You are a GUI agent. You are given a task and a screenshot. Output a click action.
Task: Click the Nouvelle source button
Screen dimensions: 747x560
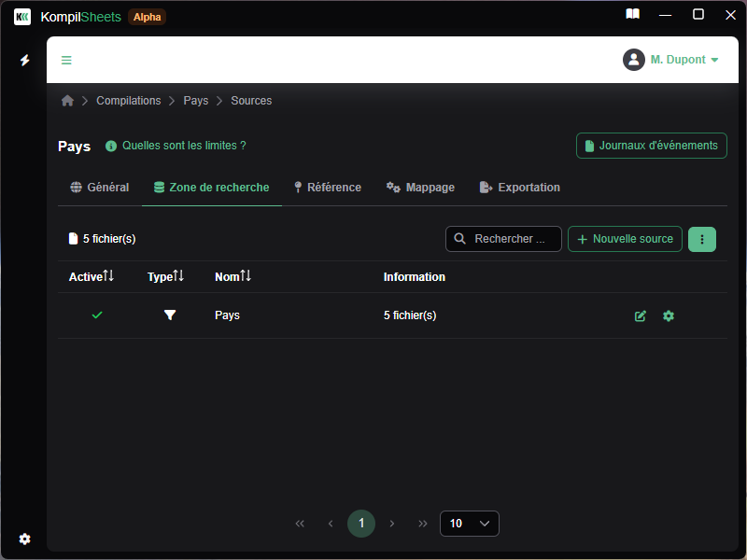(x=625, y=239)
